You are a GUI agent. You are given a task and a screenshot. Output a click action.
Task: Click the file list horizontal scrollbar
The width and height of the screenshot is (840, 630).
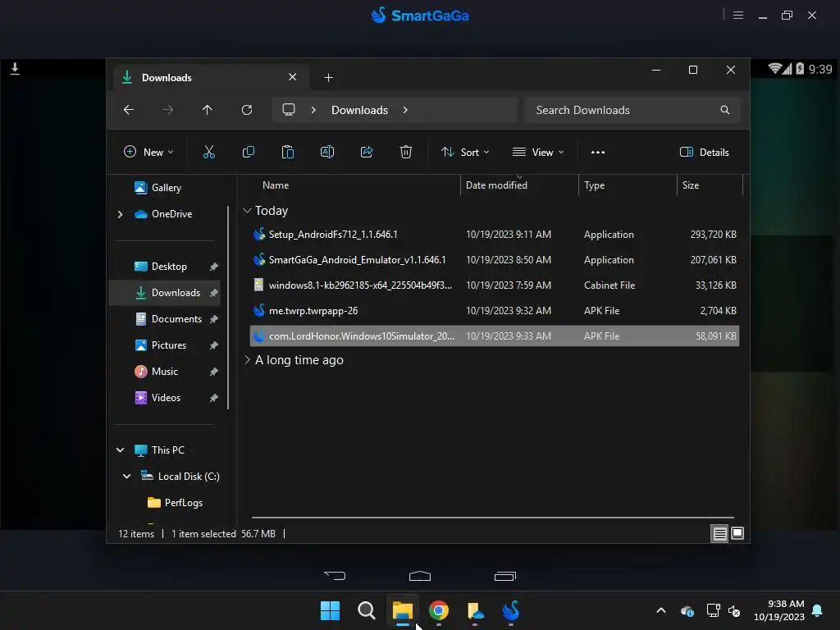(x=493, y=518)
